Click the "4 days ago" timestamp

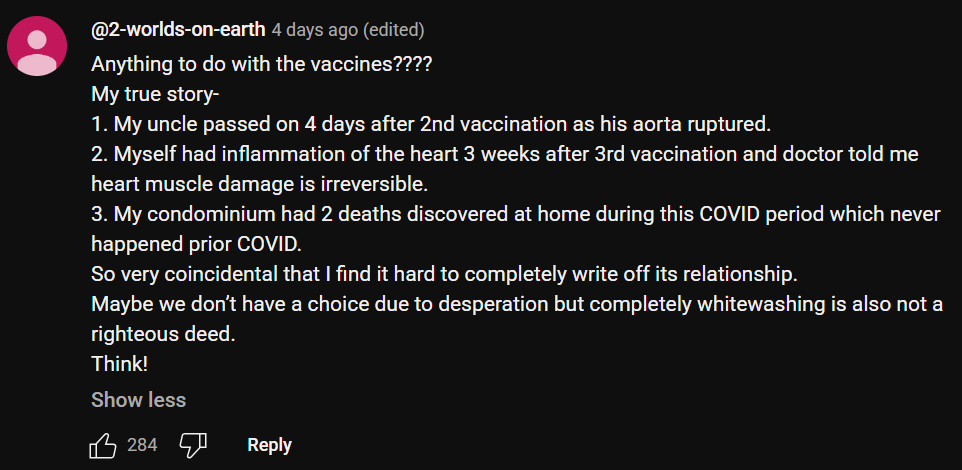point(314,30)
